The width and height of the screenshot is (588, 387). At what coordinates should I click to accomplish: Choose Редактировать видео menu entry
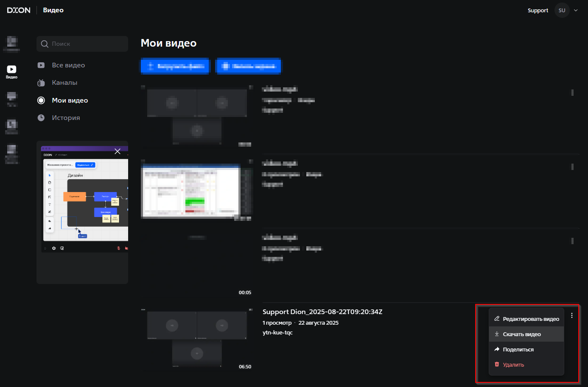[x=531, y=319]
